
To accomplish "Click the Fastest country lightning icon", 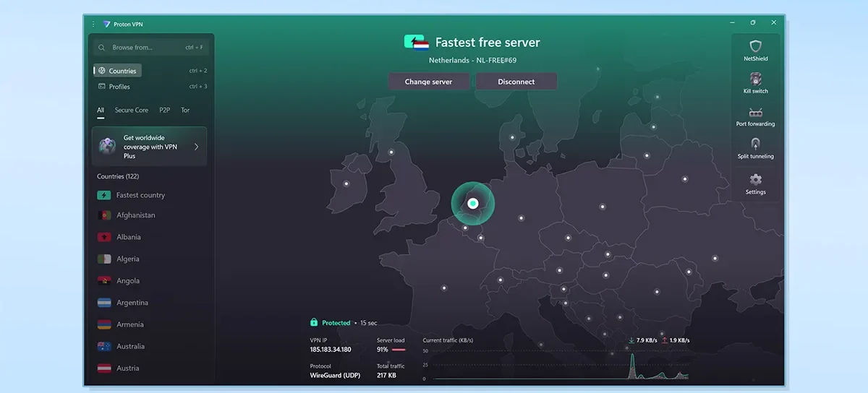I will pos(103,195).
